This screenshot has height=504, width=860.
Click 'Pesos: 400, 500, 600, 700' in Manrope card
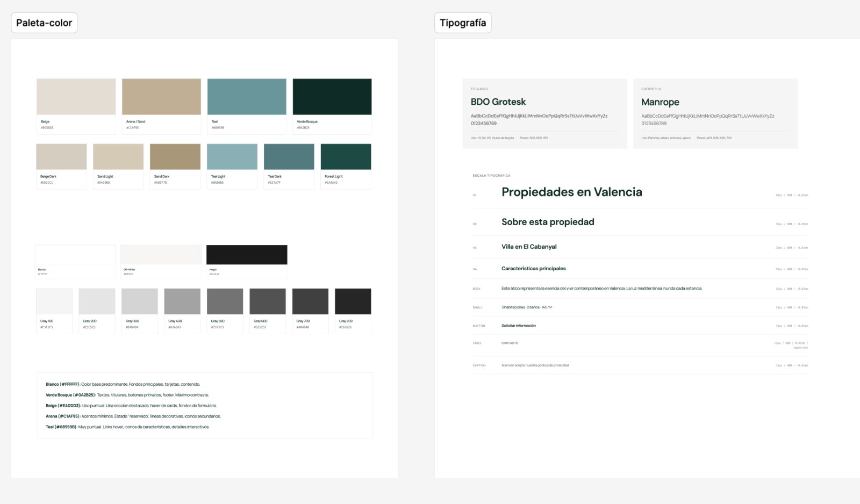click(x=714, y=138)
